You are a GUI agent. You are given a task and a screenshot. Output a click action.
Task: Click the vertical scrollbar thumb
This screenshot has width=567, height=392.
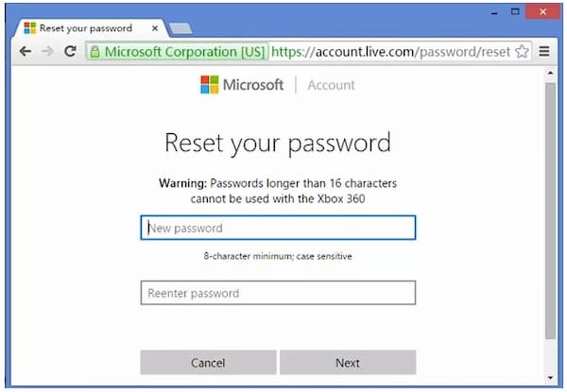(x=550, y=212)
